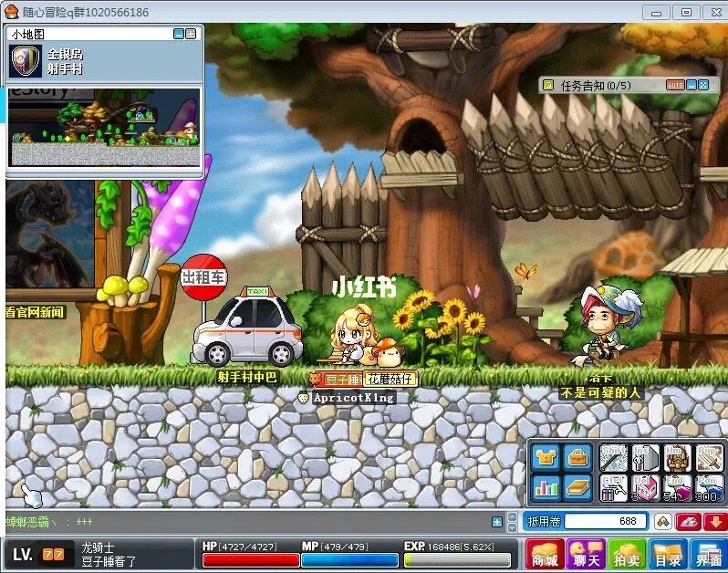
Task: Expand the chat log with plus button
Action: point(497,522)
